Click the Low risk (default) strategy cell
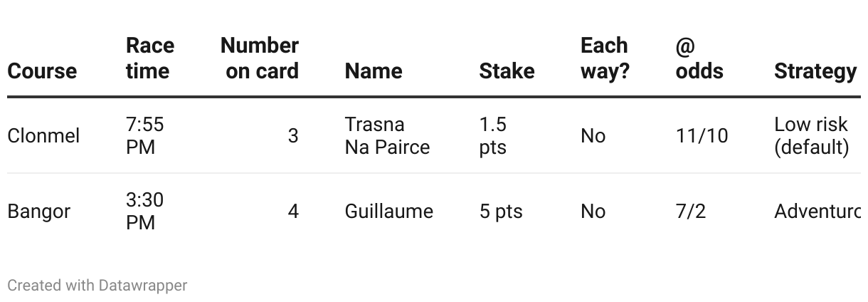Image resolution: width=868 pixels, height=302 pixels. click(x=811, y=135)
